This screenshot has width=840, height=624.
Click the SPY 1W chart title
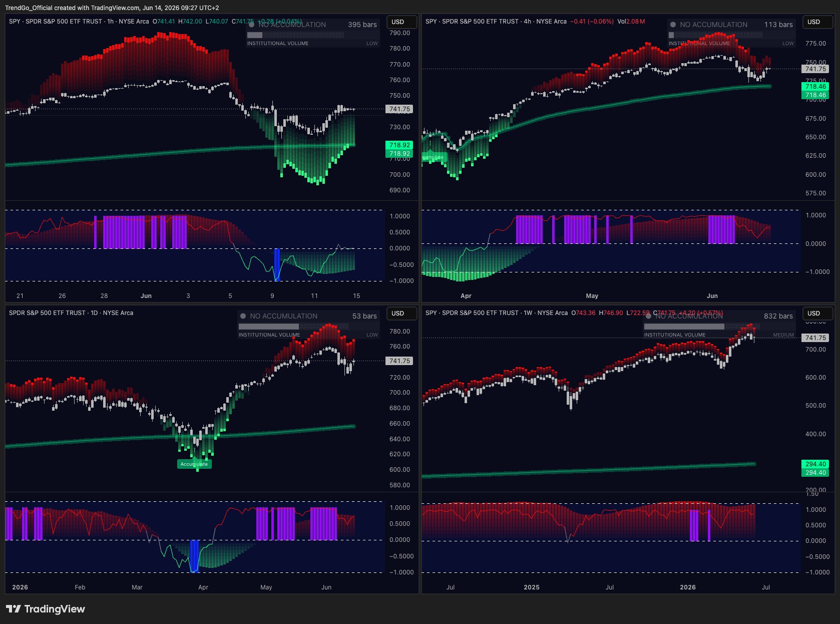point(497,313)
